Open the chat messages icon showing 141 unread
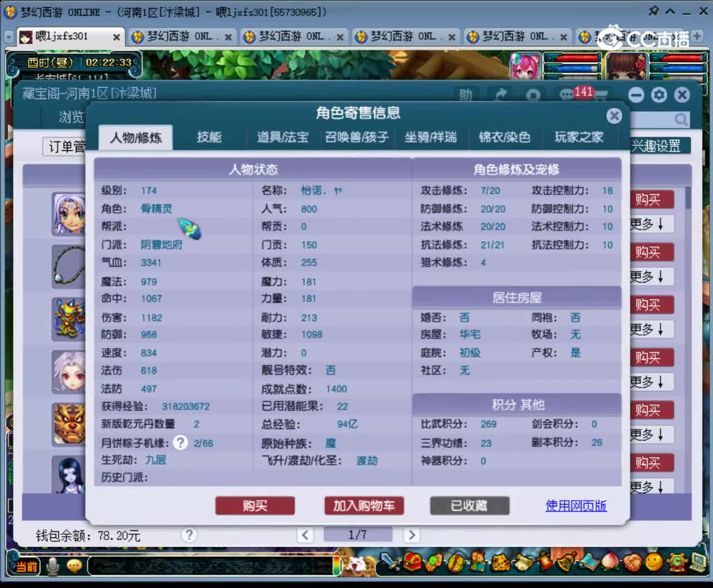 coord(566,94)
